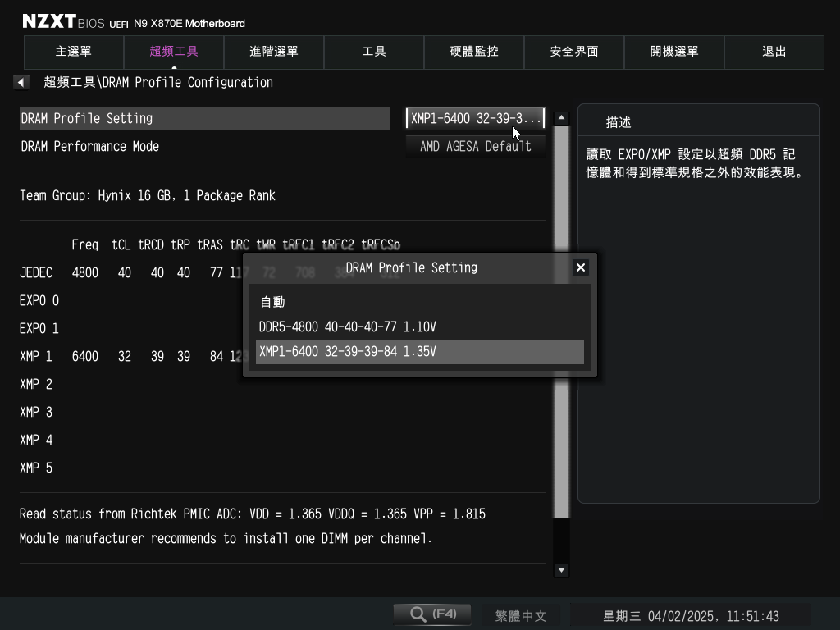Click the tRAS column header

[210, 244]
